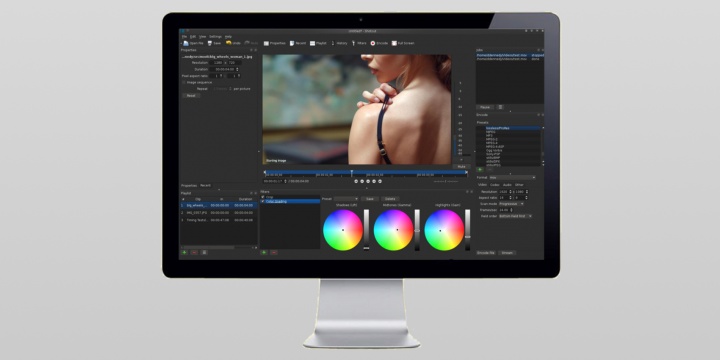Image resolution: width=720 pixels, height=360 pixels.
Task: Open the Field order dropdown
Action: [x=515, y=216]
